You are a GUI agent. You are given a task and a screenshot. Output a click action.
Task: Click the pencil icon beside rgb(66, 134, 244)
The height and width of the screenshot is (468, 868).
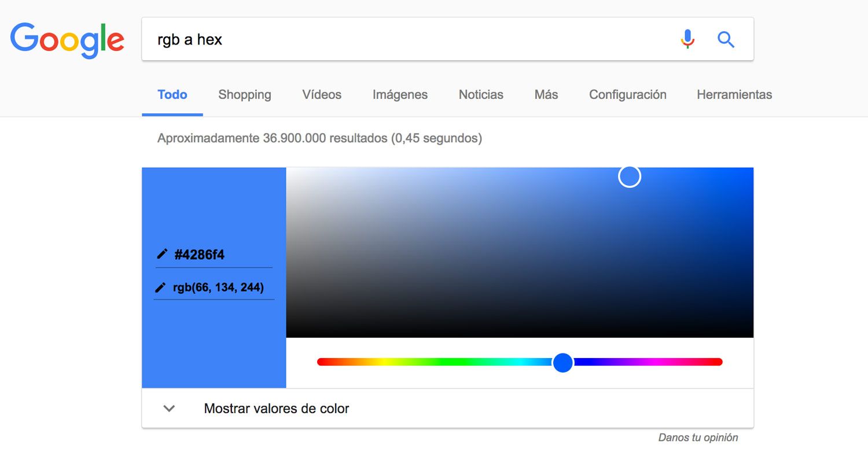point(161,287)
